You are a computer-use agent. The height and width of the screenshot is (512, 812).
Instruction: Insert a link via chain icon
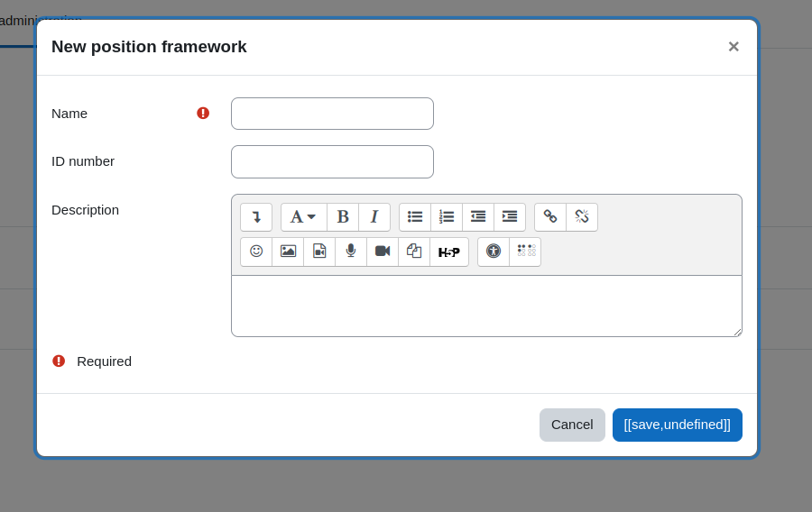click(x=550, y=216)
